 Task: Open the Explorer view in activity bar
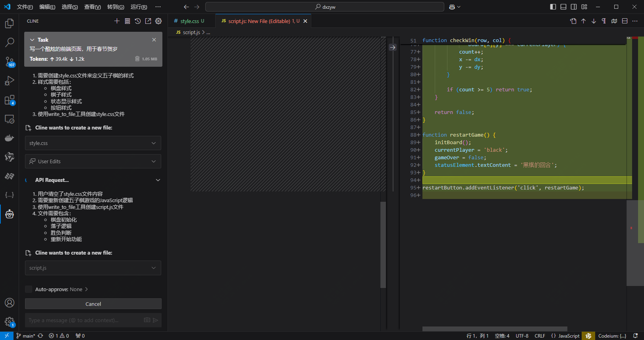click(x=10, y=23)
